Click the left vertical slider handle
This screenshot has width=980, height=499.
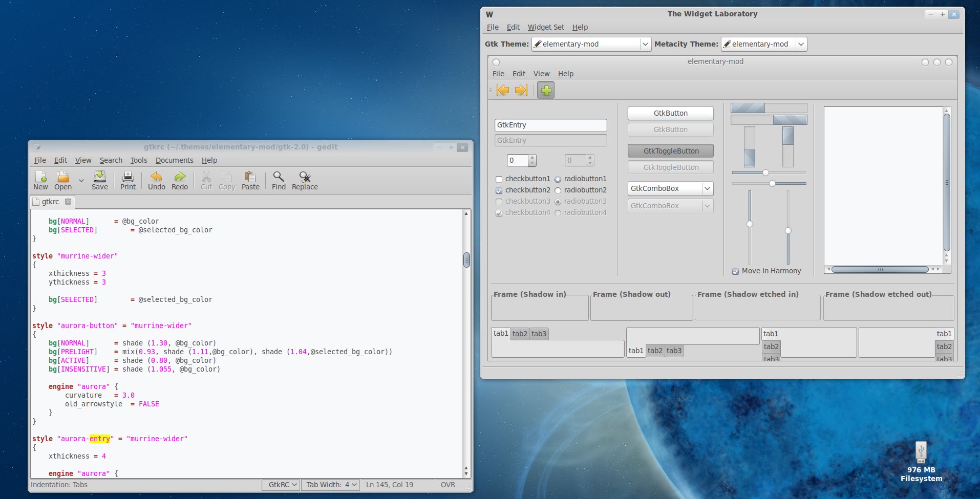point(750,224)
